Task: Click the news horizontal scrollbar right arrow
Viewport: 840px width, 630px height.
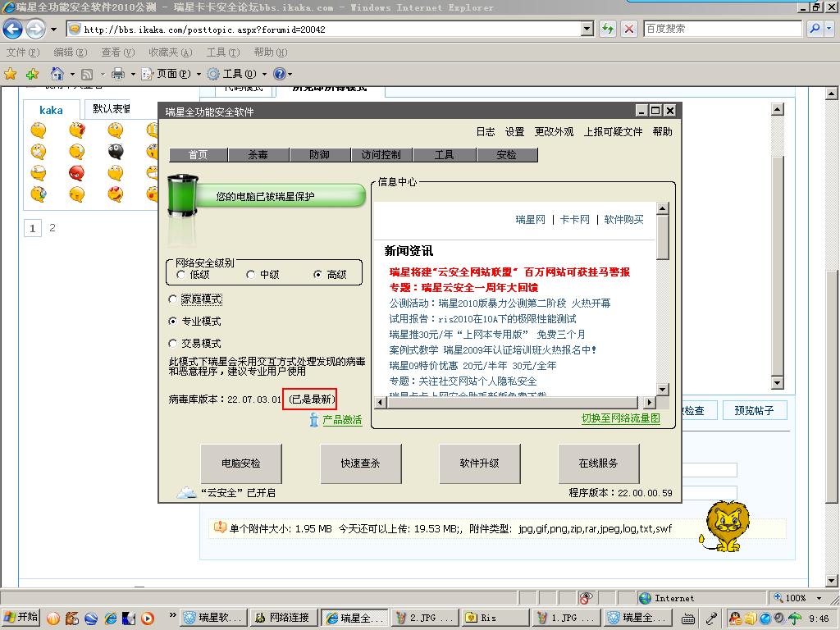Action: 649,402
